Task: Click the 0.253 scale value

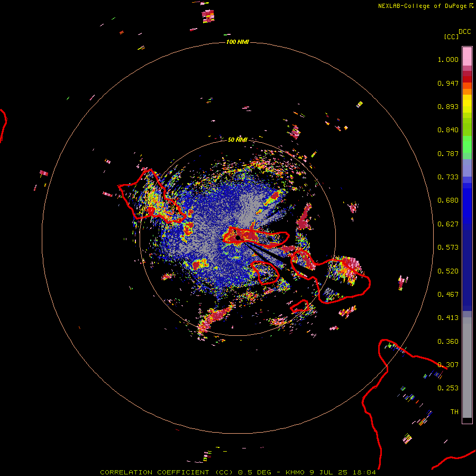Action: point(448,388)
